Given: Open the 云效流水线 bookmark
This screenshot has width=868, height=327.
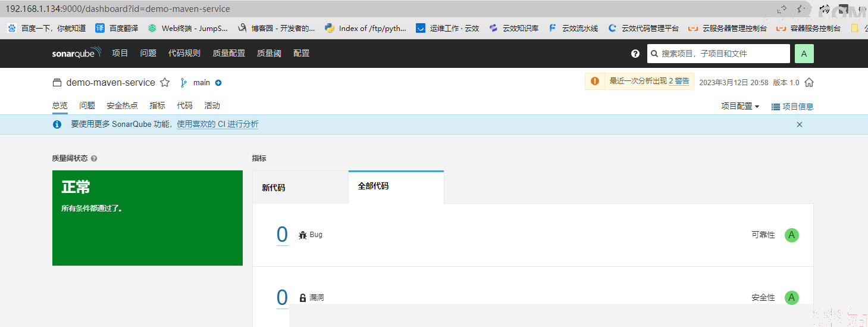Looking at the screenshot, I should coord(574,28).
